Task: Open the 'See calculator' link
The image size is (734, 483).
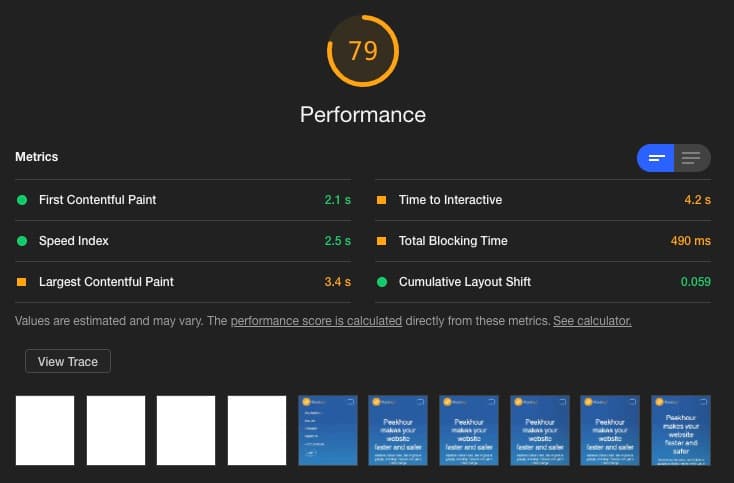Action: (592, 321)
